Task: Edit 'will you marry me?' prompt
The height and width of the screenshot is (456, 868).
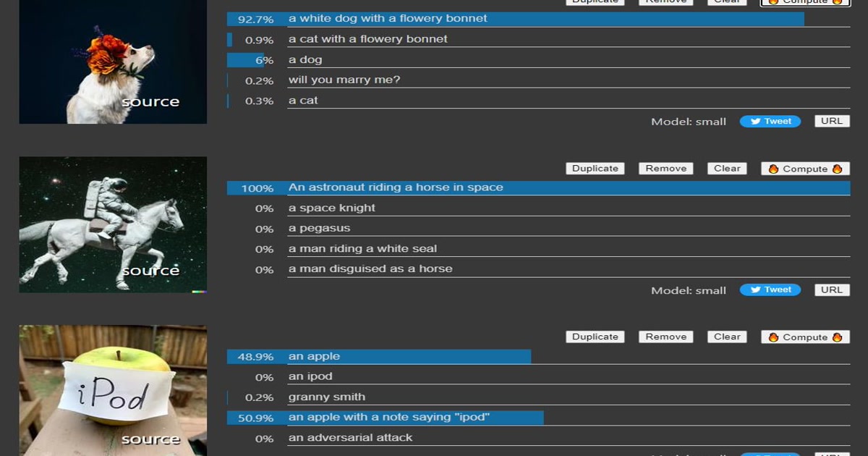Action: (x=569, y=80)
